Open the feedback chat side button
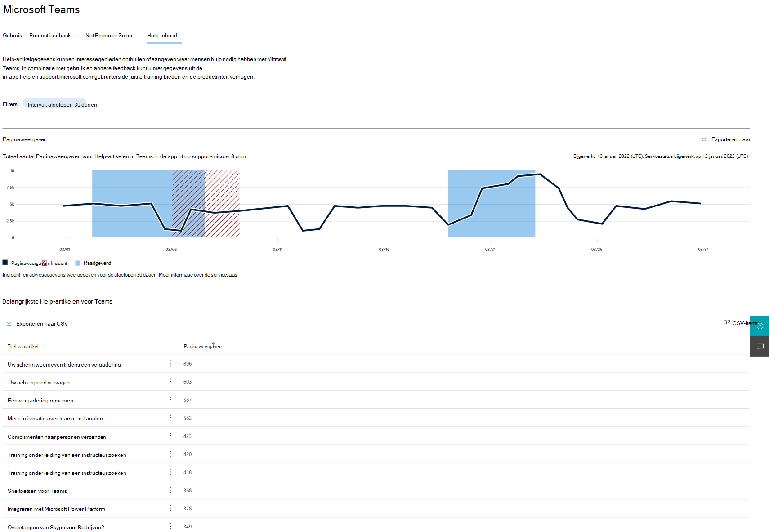The image size is (769, 532). tap(760, 346)
